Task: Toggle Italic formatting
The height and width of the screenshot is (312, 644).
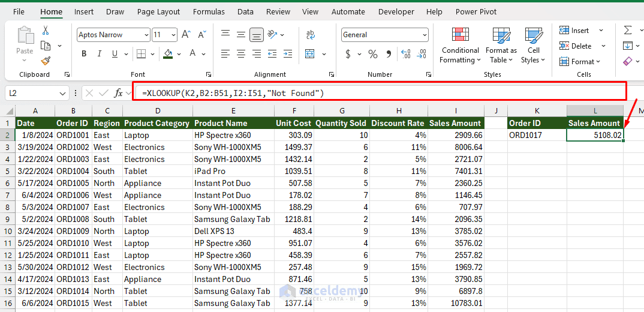Action: (x=99, y=53)
